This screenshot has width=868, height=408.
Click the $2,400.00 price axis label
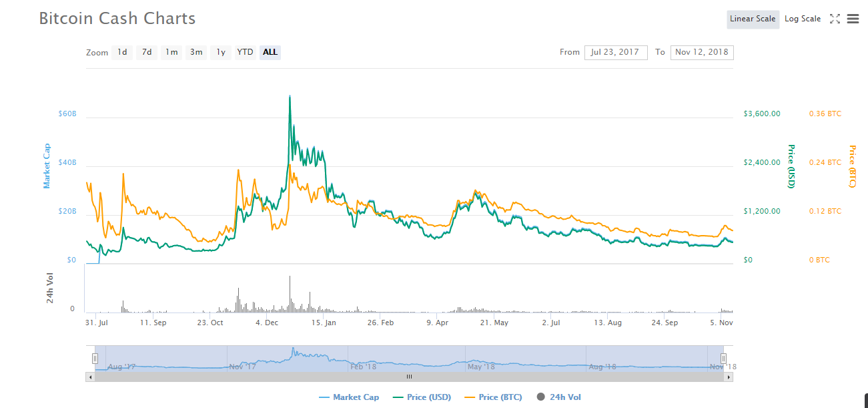pyautogui.click(x=762, y=163)
